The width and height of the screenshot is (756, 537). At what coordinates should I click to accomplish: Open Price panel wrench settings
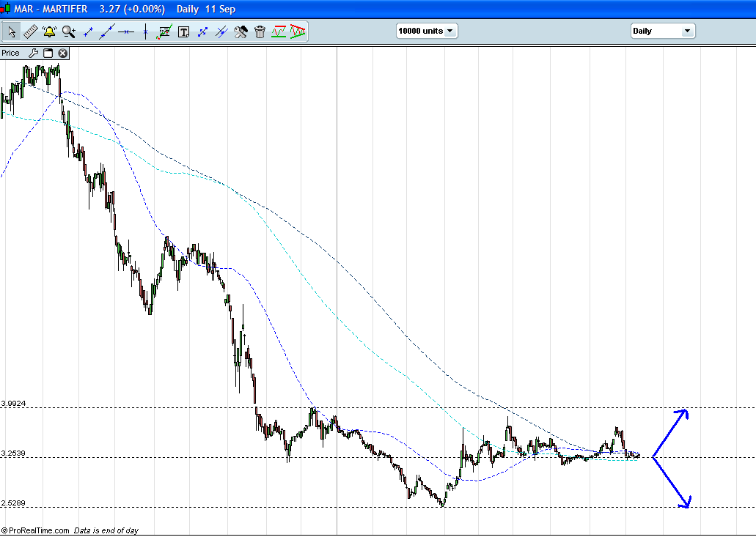coord(33,53)
